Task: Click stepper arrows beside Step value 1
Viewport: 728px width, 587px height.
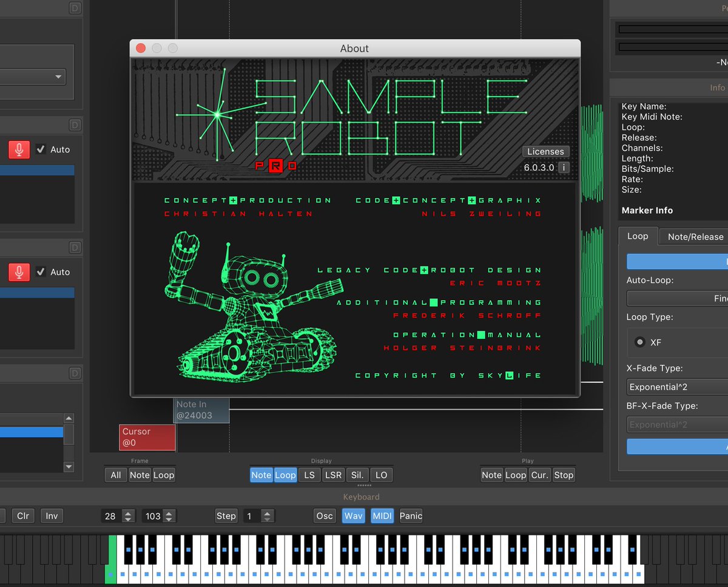Action: (268, 516)
